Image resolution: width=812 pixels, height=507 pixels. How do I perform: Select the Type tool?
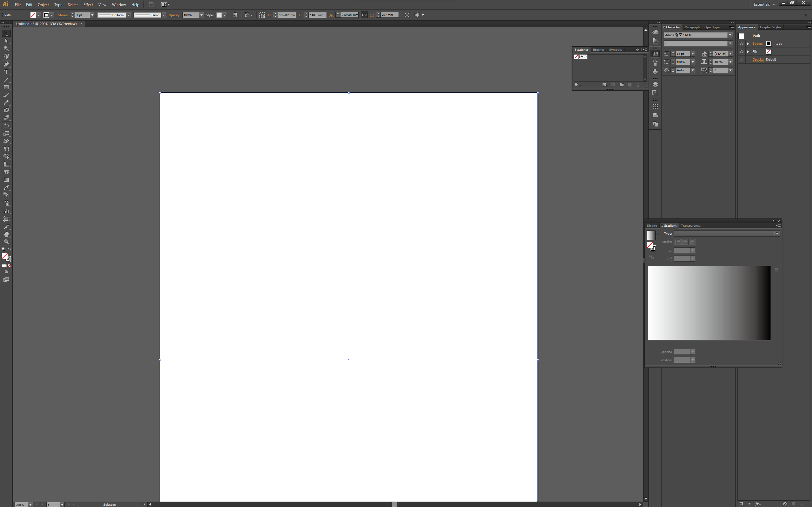tap(6, 72)
